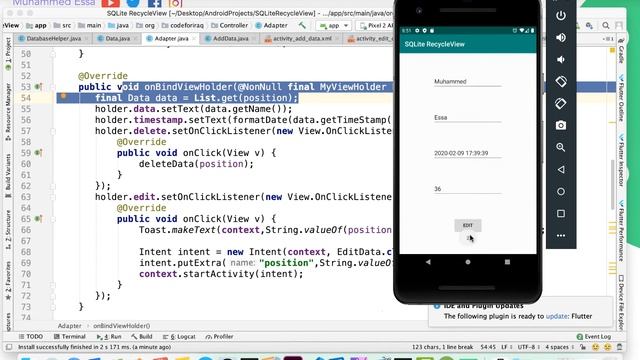Click the date field 2020-02-09 in emulator
This screenshot has width=640, height=360.
click(467, 153)
